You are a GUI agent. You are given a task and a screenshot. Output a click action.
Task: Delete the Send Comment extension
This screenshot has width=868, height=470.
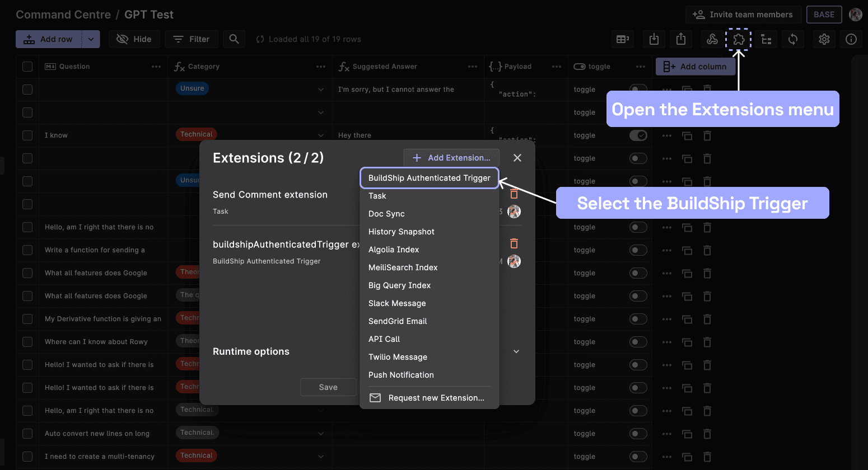[514, 194]
